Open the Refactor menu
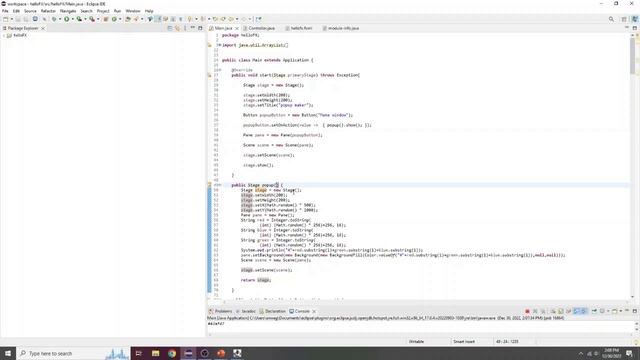The height and width of the screenshot is (360, 640). point(48,11)
